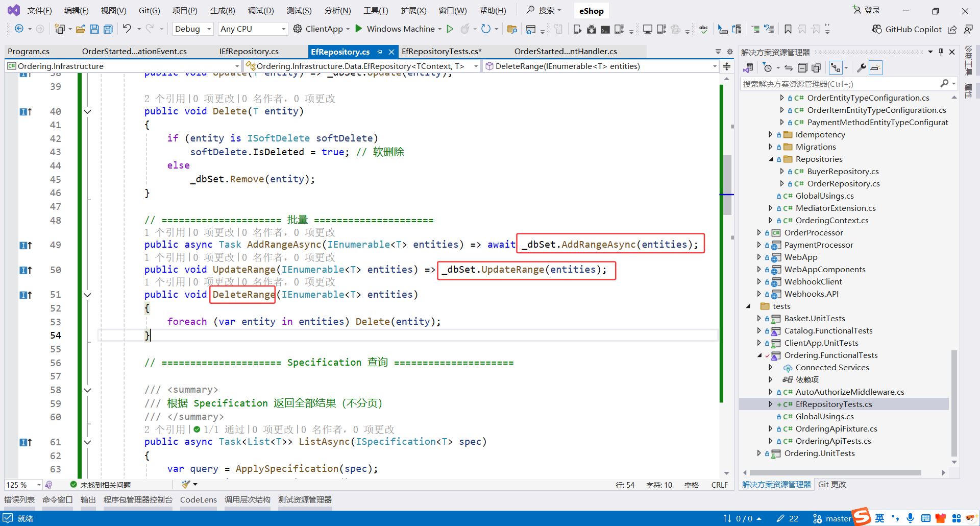
Task: Collapse the DeleteRange method at line 51
Action: click(87, 295)
